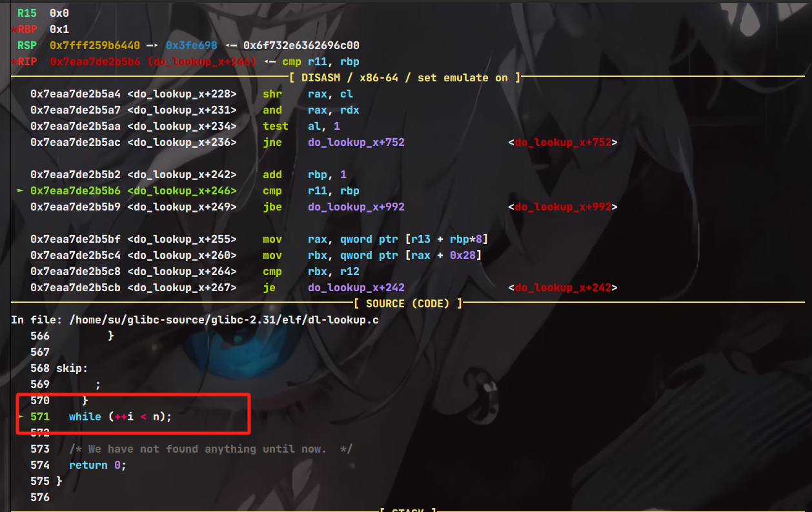Click the add instruction mnemonic
The image size is (812, 512).
272,174
